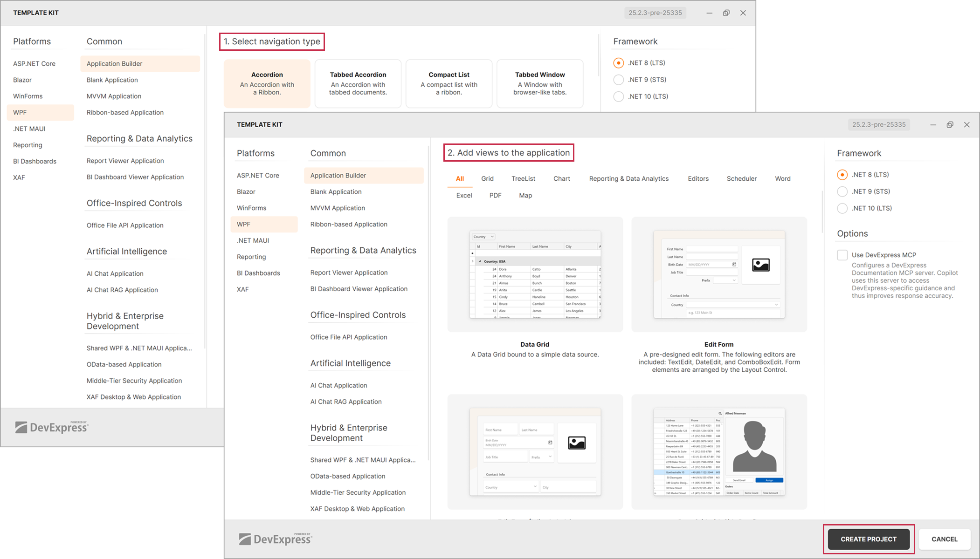Choose Tabbed Accordion navigation type

point(358,84)
